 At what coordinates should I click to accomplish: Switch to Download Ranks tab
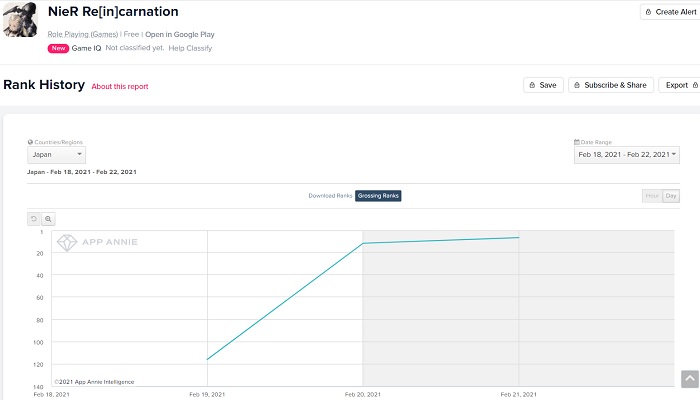click(x=330, y=196)
